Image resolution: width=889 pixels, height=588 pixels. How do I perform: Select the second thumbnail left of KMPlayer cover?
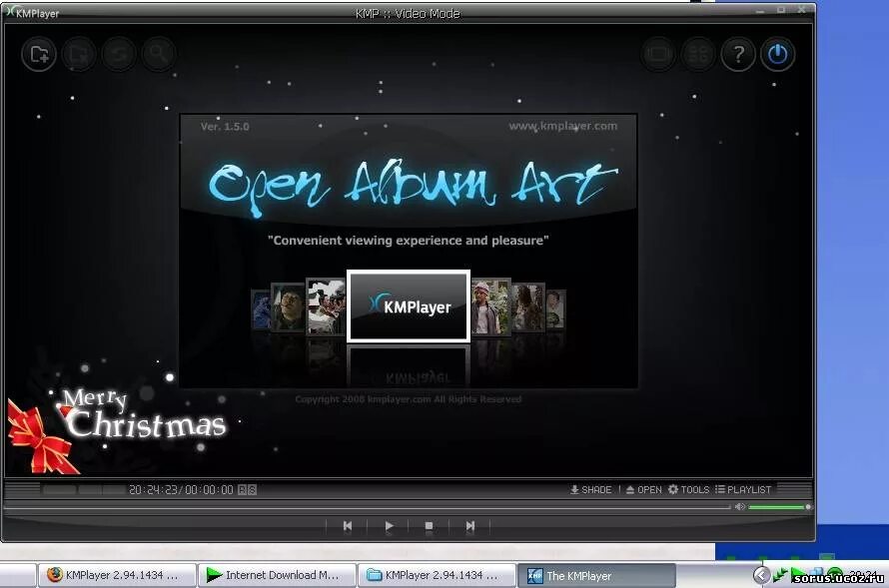coord(288,307)
